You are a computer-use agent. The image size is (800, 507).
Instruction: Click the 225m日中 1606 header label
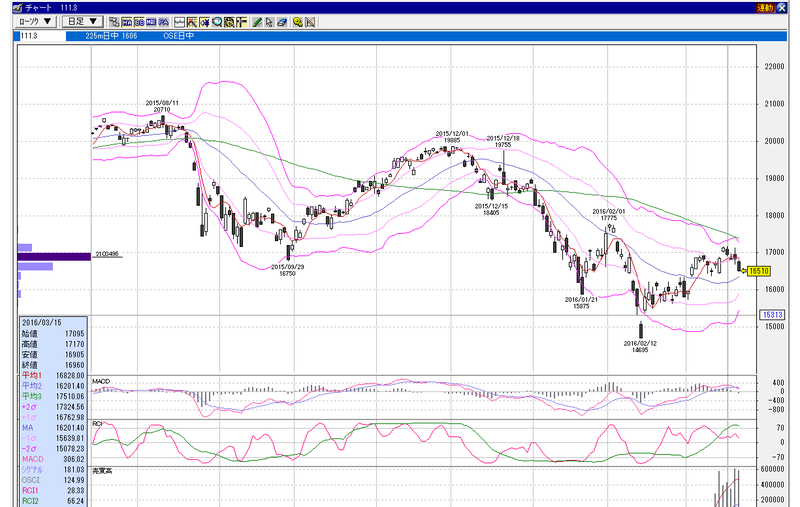tap(111, 36)
